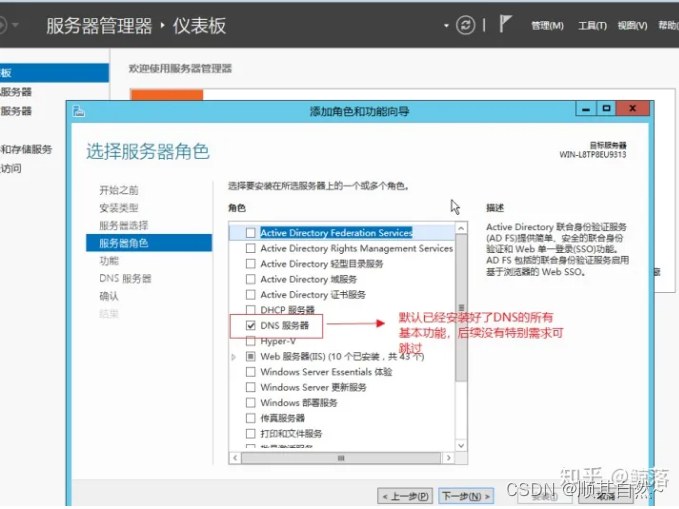Viewport: 679px width, 509px height.
Task: Select 服务器角色 wizard step
Action: click(149, 243)
